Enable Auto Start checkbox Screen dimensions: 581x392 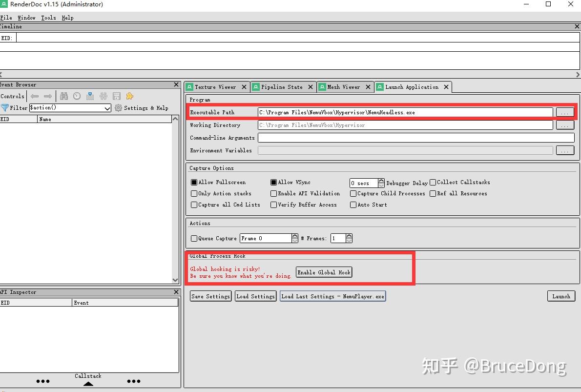(353, 205)
